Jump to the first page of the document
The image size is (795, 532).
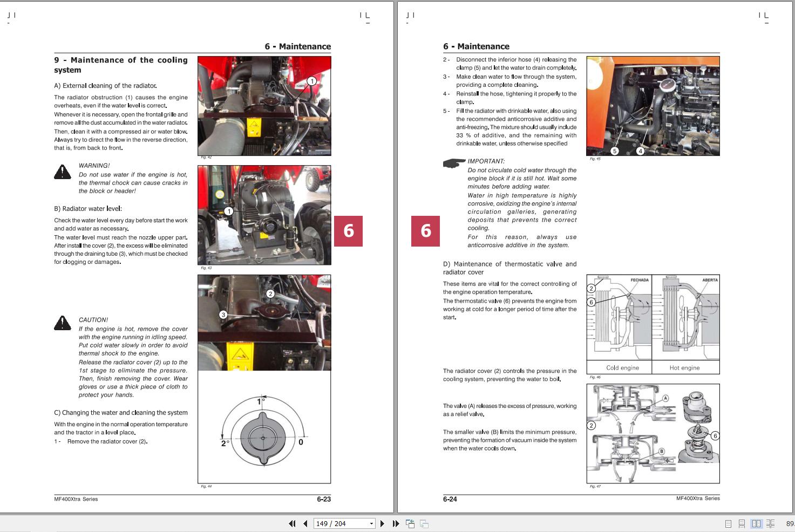pos(292,523)
